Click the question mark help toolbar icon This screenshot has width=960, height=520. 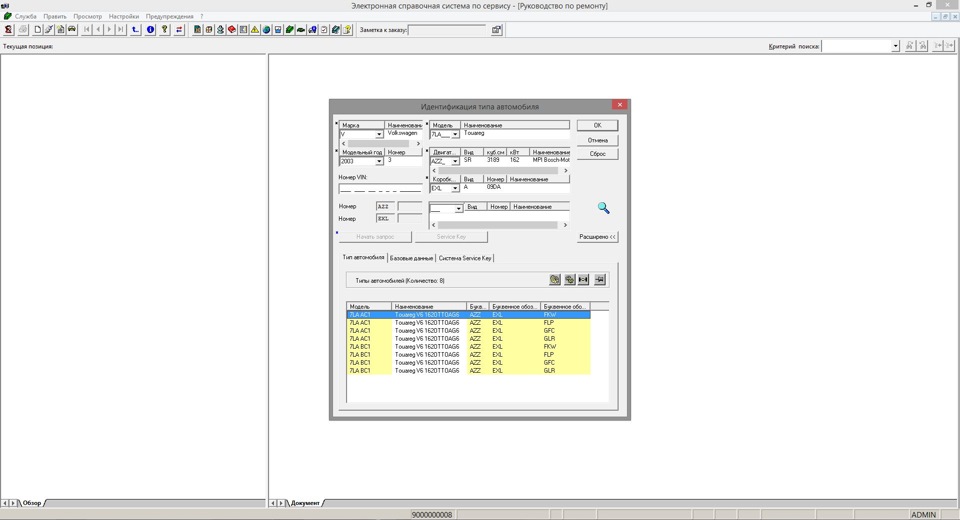tap(165, 29)
